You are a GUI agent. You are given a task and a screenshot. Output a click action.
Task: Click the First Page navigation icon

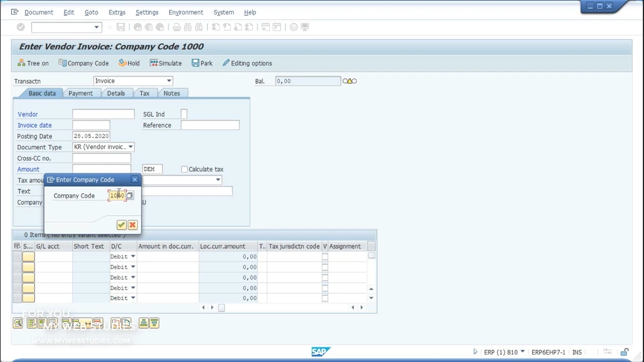[216, 27]
